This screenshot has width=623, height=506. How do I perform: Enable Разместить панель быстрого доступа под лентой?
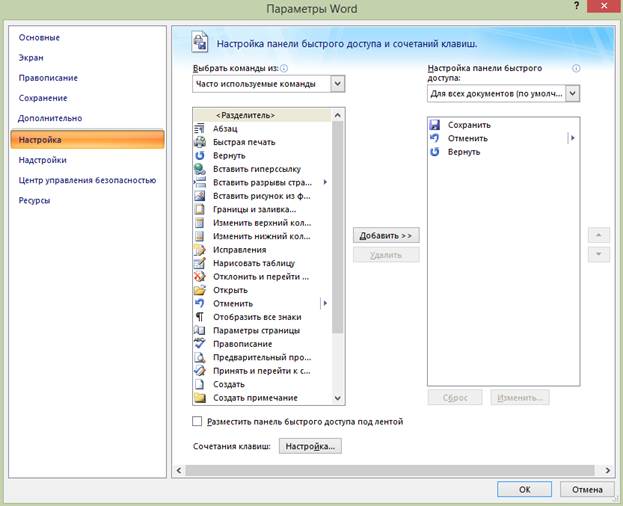(197, 421)
